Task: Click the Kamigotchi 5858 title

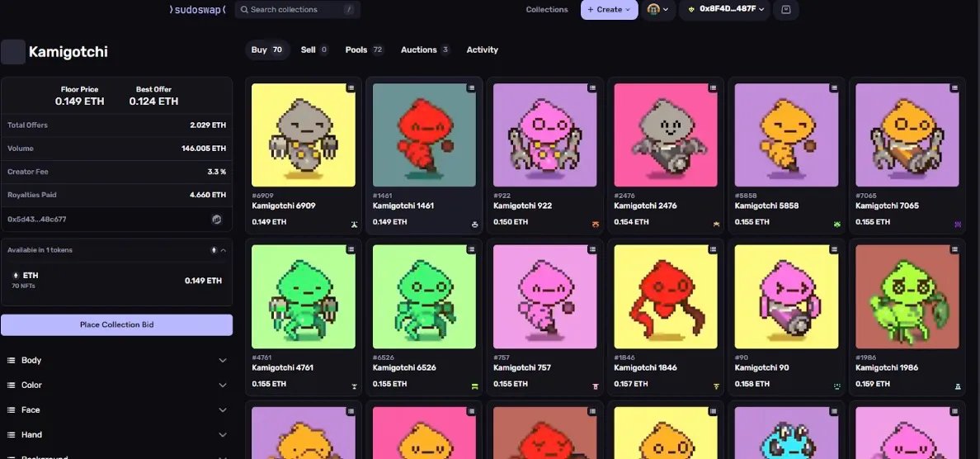Action: pos(767,206)
